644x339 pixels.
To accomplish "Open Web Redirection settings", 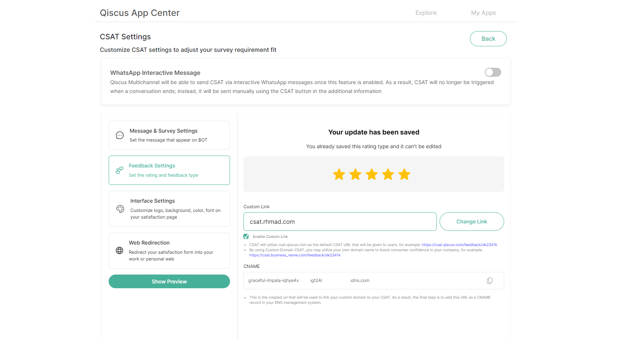I will pyautogui.click(x=169, y=250).
